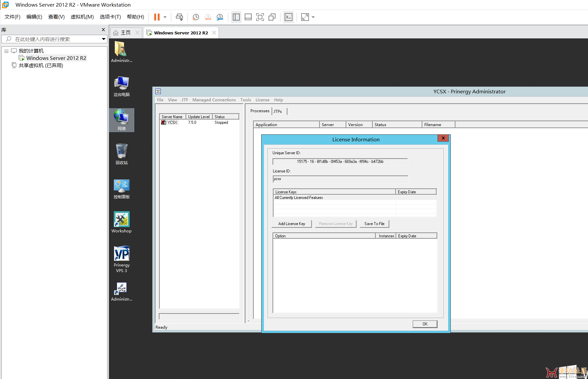The height and width of the screenshot is (379, 588).
Task: Open the library search dropdown arrow
Action: [x=104, y=39]
